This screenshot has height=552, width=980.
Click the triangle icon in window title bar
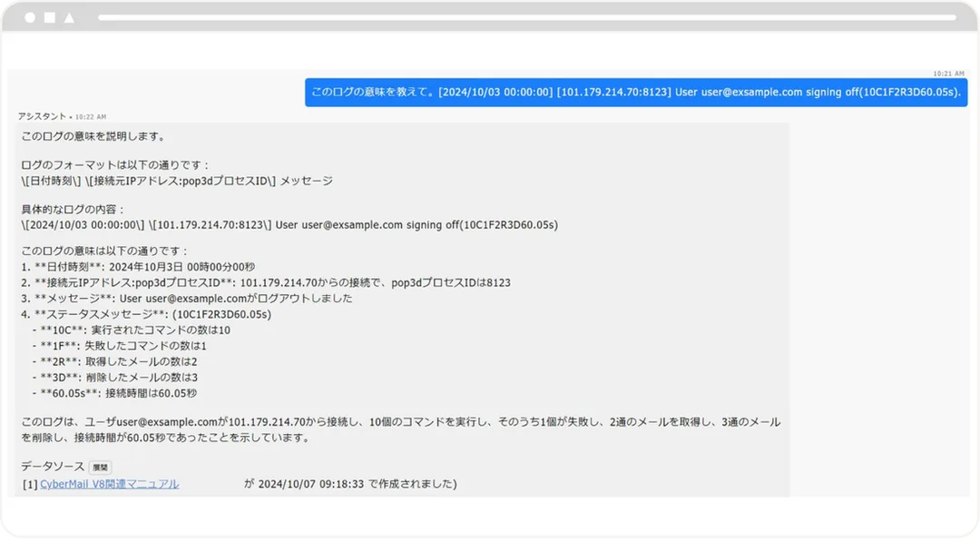[69, 17]
